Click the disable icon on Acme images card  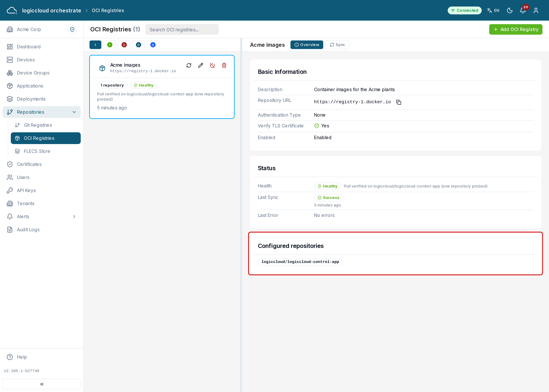(x=212, y=65)
